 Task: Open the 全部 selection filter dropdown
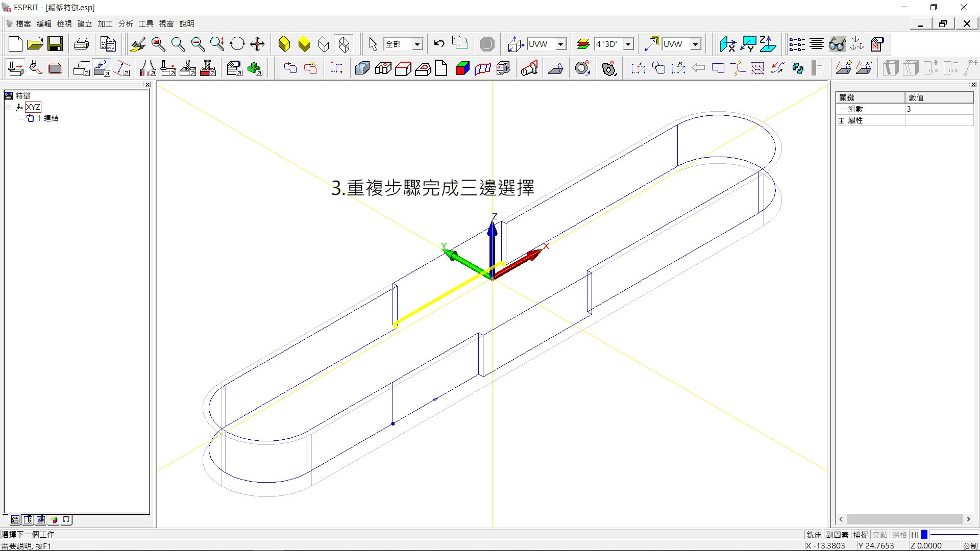(x=417, y=44)
